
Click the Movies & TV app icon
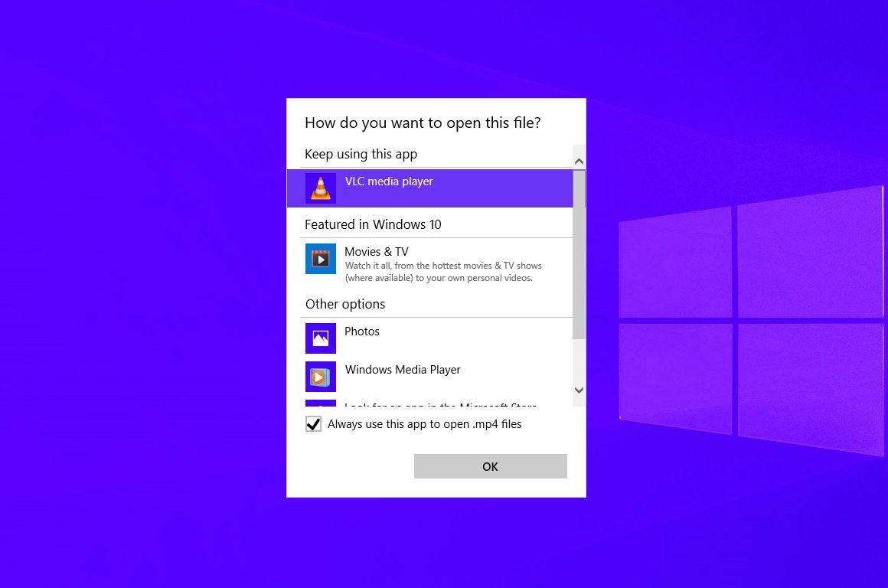321,259
